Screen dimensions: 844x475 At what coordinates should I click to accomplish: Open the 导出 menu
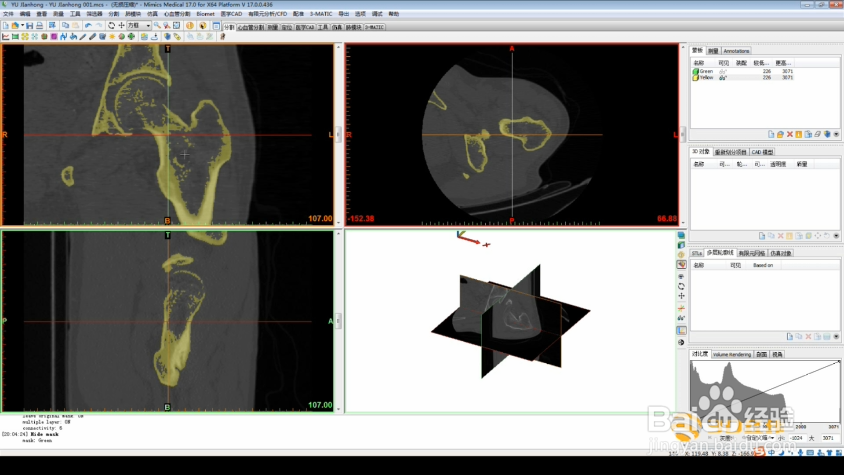[343, 14]
